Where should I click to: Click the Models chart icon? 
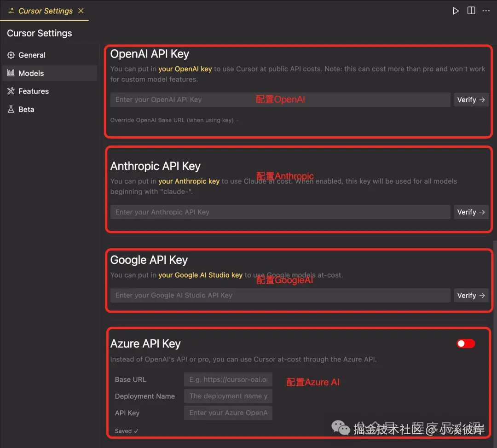coord(11,73)
